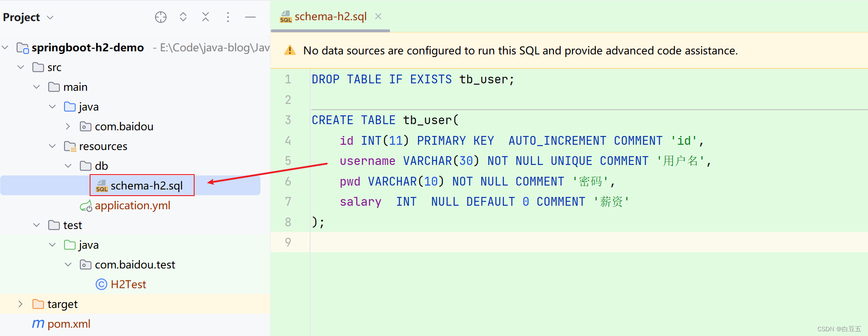This screenshot has height=336, width=868.
Task: Collapse the main folder chevron
Action: click(x=36, y=87)
